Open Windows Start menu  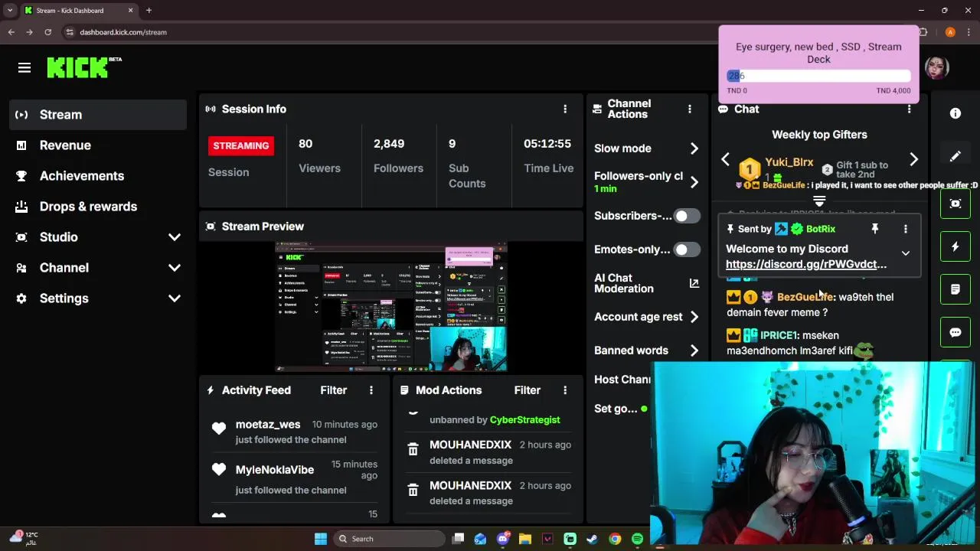(320, 539)
